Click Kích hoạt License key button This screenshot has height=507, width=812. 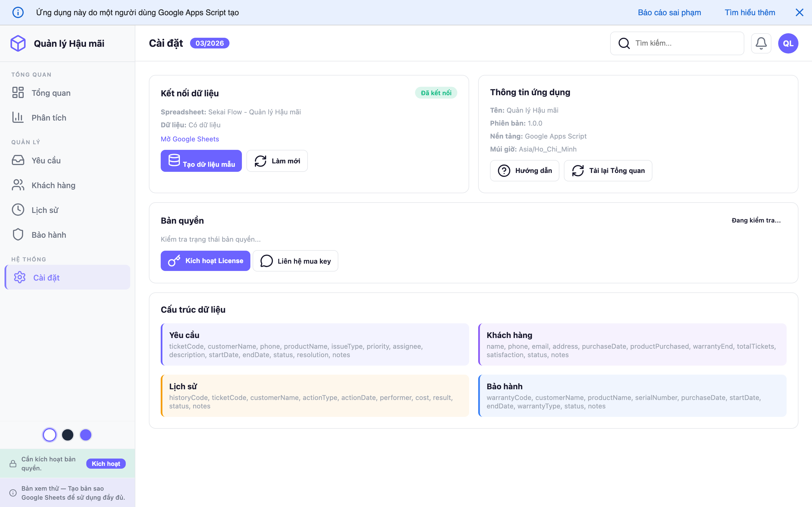(x=205, y=261)
